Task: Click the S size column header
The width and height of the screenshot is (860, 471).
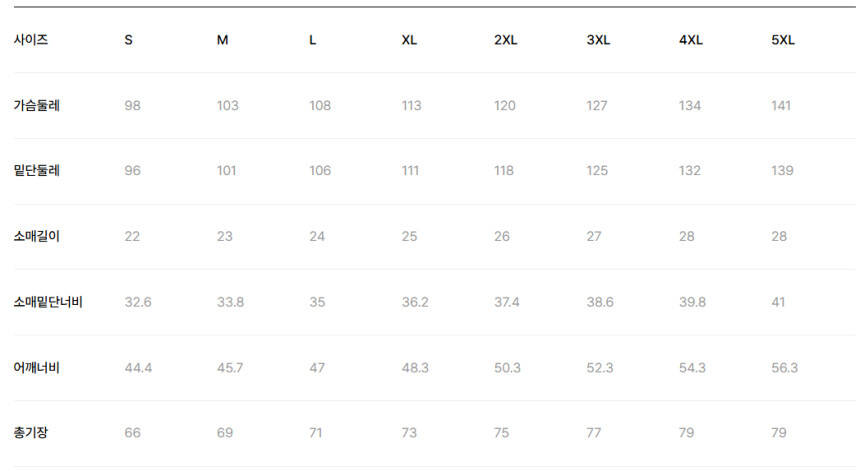Action: pyautogui.click(x=129, y=41)
